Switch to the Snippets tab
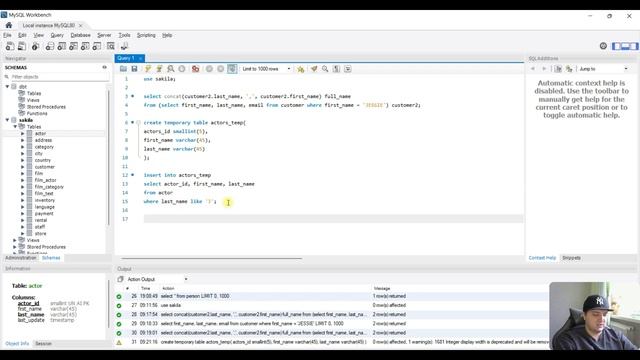Image resolution: width=640 pixels, height=360 pixels. (571, 258)
